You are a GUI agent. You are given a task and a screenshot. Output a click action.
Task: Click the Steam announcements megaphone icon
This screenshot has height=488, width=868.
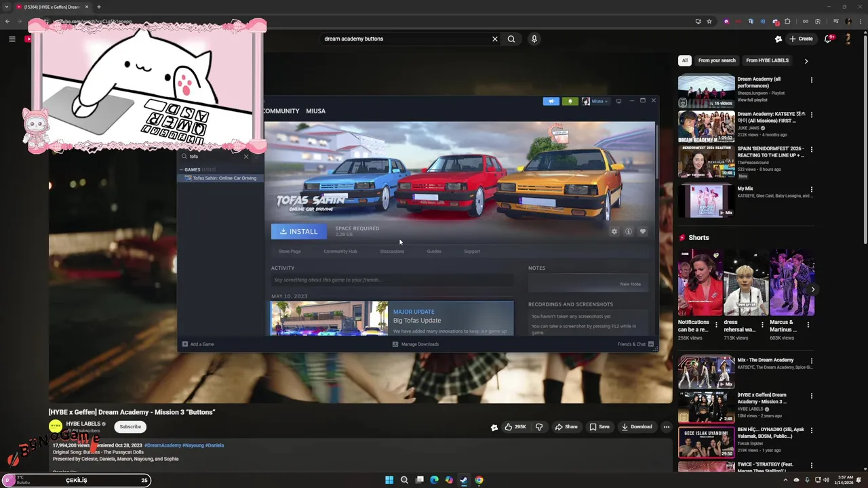(x=551, y=101)
